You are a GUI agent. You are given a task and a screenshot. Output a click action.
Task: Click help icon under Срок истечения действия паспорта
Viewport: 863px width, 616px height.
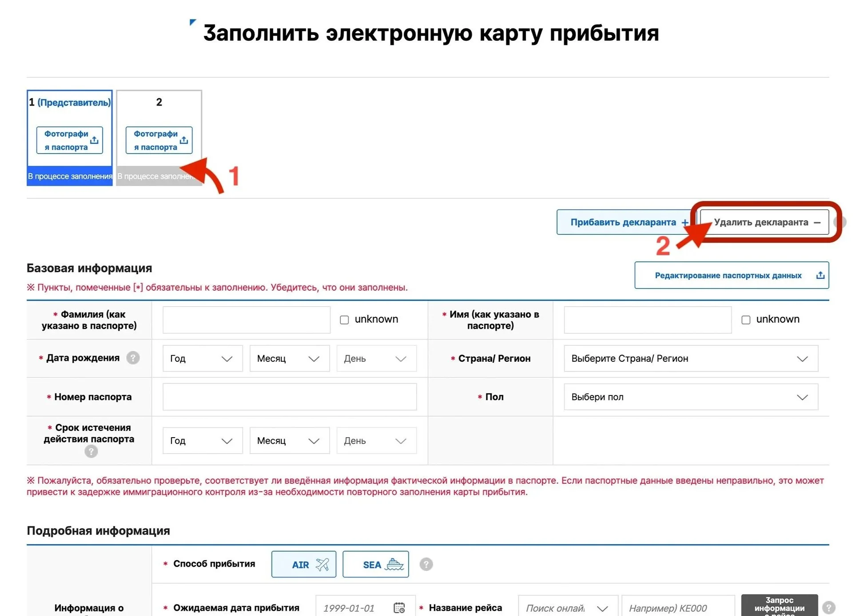point(91,452)
